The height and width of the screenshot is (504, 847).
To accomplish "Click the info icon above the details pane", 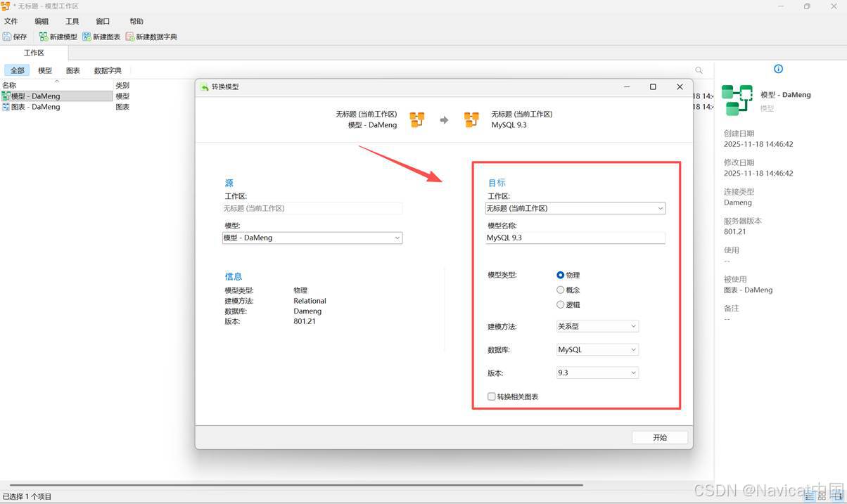I will coord(778,69).
